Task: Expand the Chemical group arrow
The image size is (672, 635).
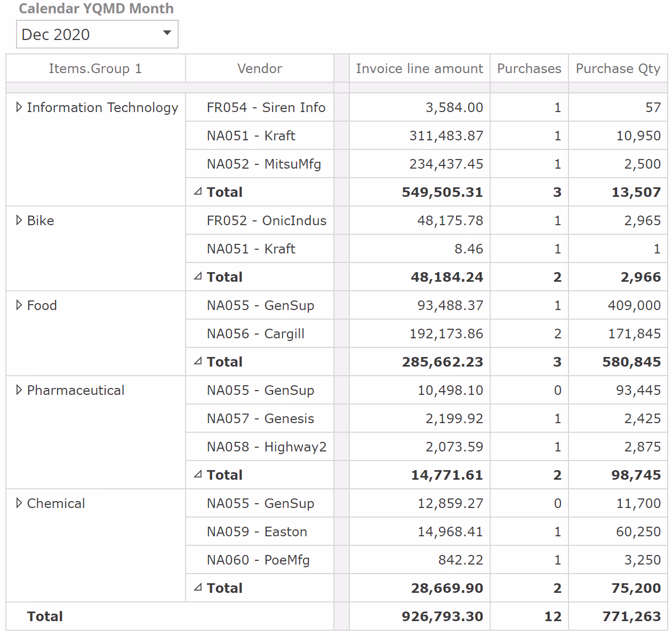Action: (x=19, y=503)
